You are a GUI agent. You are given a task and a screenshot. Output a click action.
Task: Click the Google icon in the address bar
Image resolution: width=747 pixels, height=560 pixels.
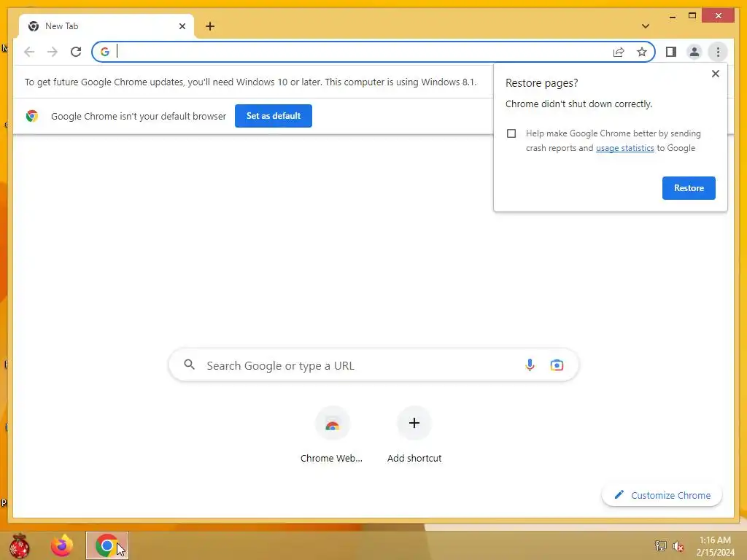click(105, 52)
